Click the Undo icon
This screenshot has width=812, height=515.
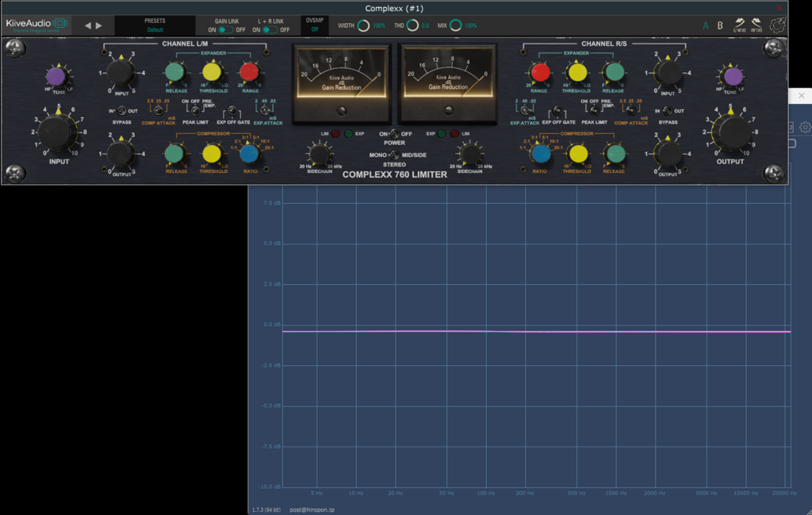pyautogui.click(x=740, y=25)
